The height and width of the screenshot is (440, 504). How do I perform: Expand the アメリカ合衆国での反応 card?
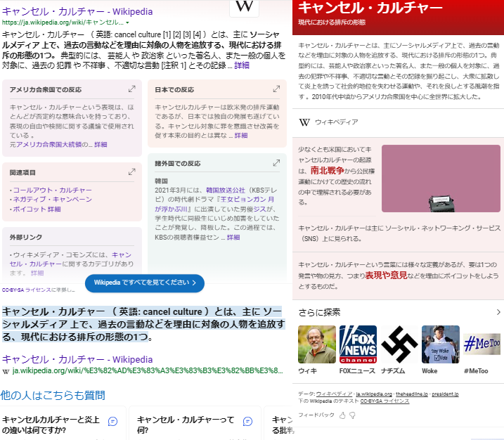[131, 89]
